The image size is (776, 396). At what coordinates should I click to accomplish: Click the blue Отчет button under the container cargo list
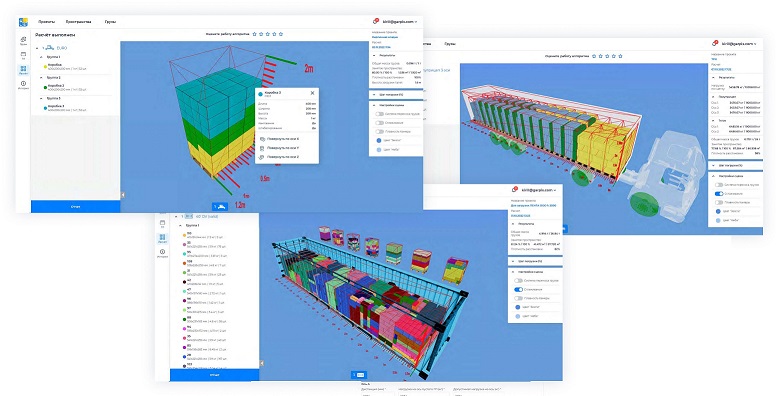tap(214, 375)
